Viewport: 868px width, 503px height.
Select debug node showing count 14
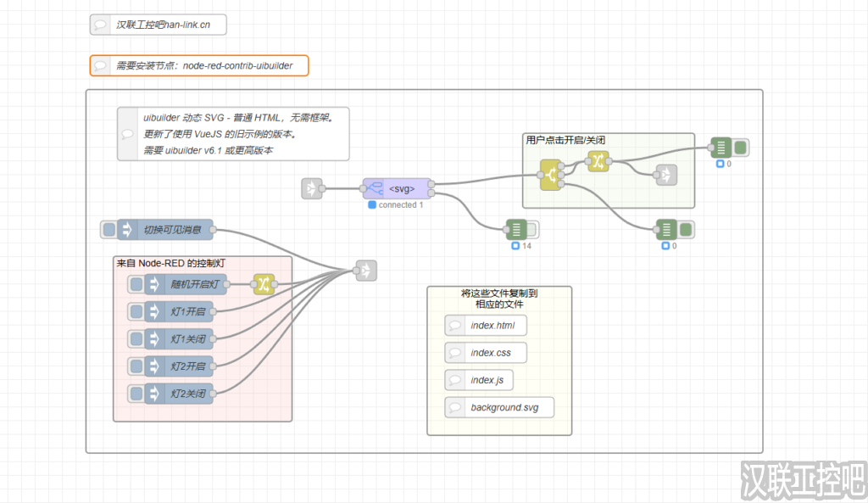516,229
